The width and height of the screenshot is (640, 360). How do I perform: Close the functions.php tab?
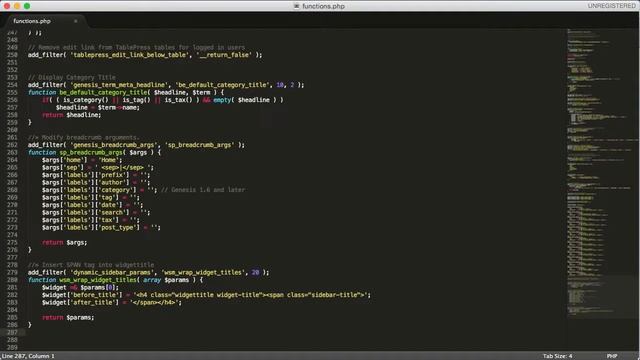coord(76,21)
